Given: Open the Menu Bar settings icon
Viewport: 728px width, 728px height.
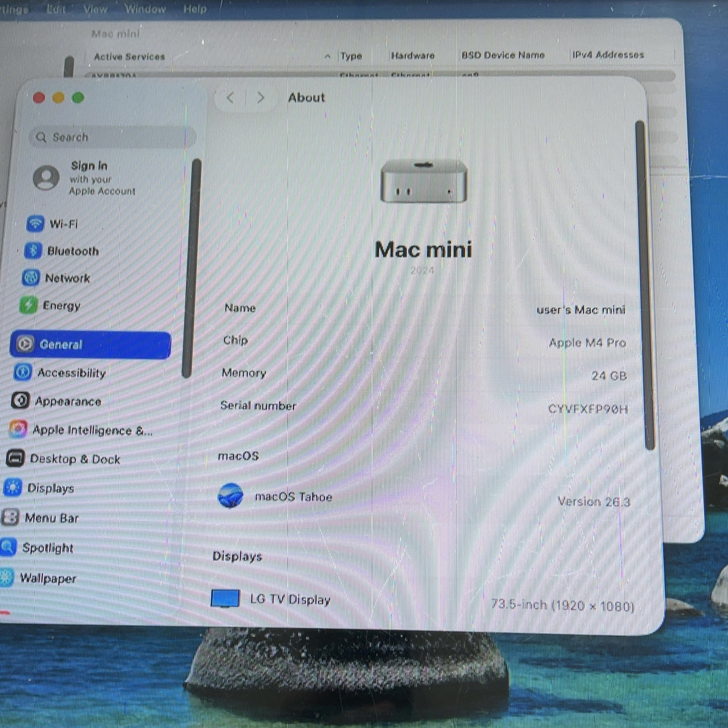Looking at the screenshot, I should (10, 517).
